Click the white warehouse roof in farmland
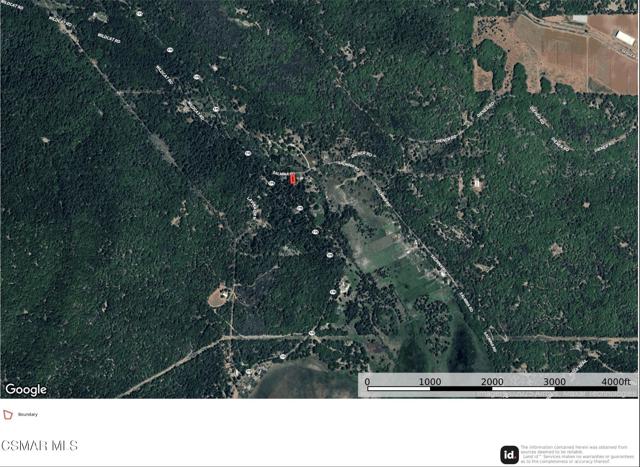The image size is (640, 467). coord(625,38)
